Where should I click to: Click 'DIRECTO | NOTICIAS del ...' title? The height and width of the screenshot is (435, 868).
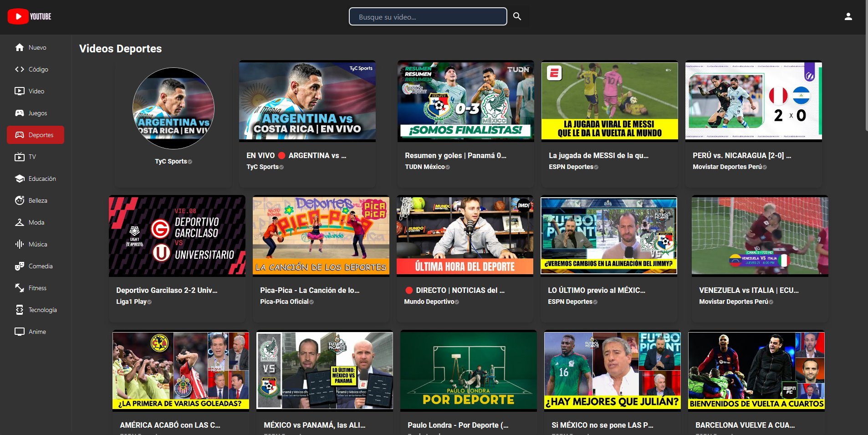(454, 290)
